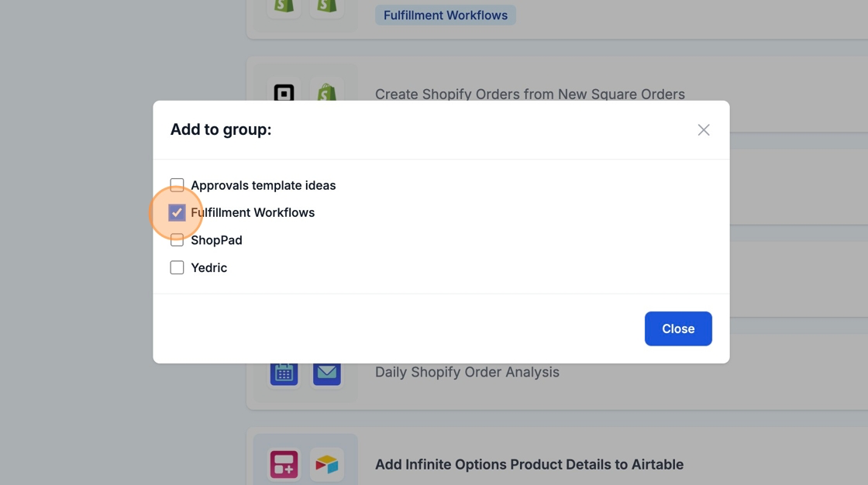Open Add Infinite Options Product Details to Airtable
The width and height of the screenshot is (868, 485).
tap(529, 464)
